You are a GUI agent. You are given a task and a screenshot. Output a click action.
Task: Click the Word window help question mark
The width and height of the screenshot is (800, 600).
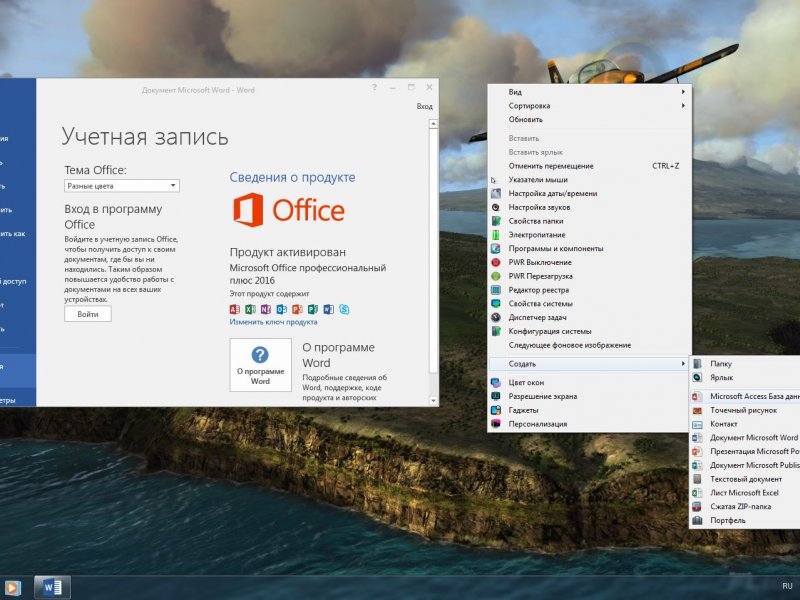pyautogui.click(x=374, y=88)
